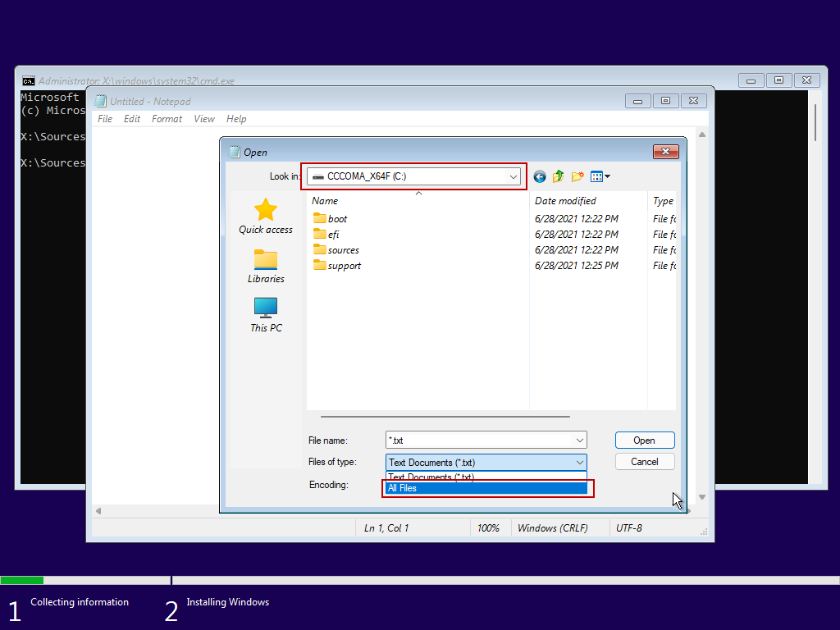Click the cmd.exe window title icon
840x630 pixels.
click(x=29, y=81)
